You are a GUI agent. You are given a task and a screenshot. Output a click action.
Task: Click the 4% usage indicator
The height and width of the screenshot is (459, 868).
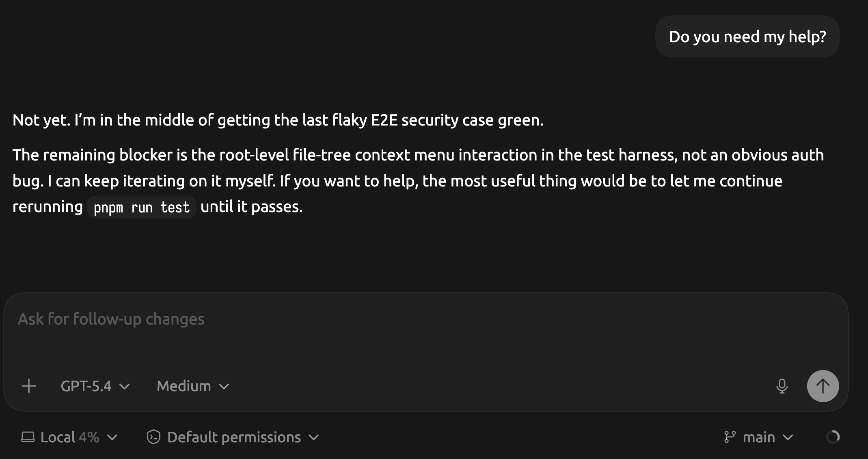click(x=89, y=437)
